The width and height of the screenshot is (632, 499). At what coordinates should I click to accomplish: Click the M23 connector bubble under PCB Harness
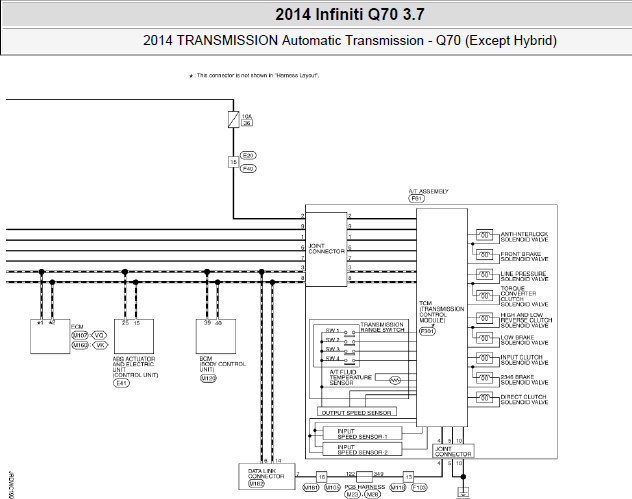click(x=352, y=495)
